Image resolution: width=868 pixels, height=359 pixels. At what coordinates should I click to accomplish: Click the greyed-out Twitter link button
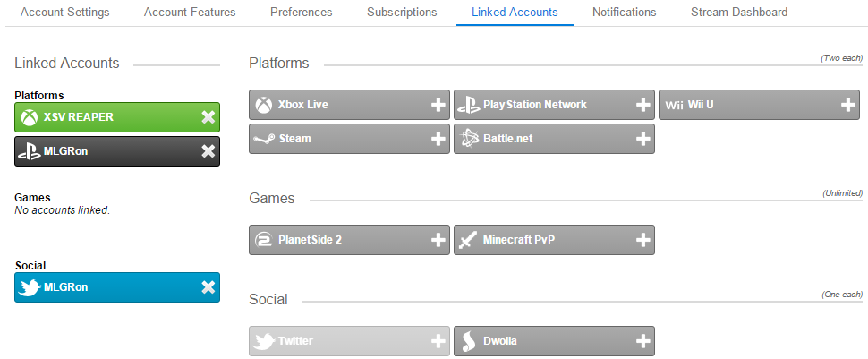(x=349, y=341)
